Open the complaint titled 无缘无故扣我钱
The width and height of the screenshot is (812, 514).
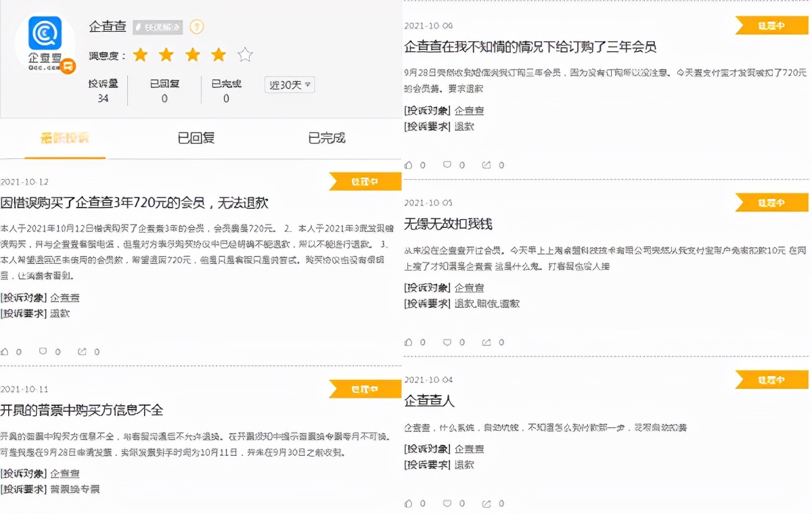click(447, 221)
